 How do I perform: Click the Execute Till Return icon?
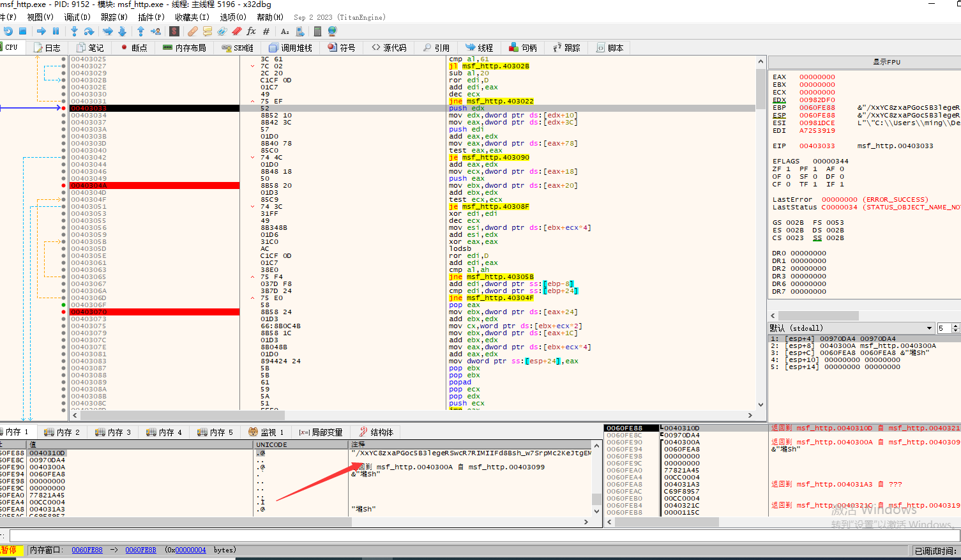pos(140,31)
